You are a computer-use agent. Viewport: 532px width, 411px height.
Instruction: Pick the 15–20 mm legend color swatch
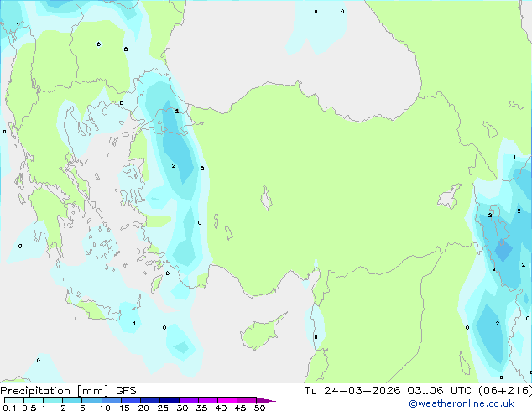131,400
